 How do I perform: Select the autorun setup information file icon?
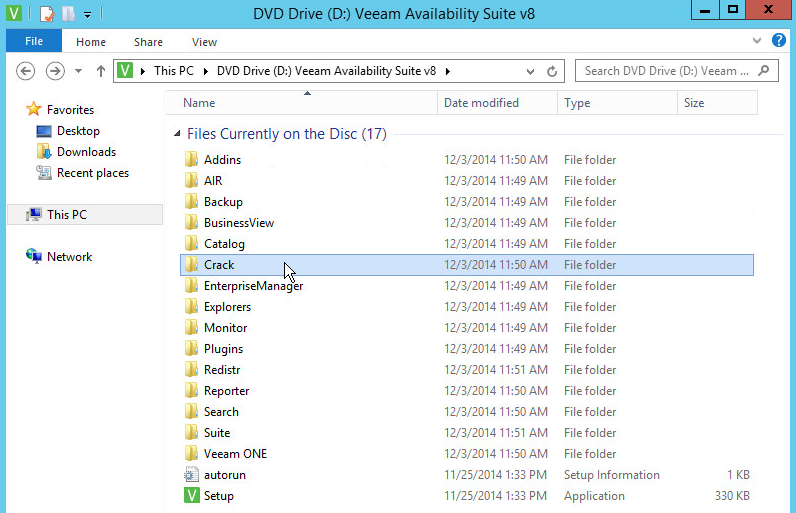click(191, 474)
